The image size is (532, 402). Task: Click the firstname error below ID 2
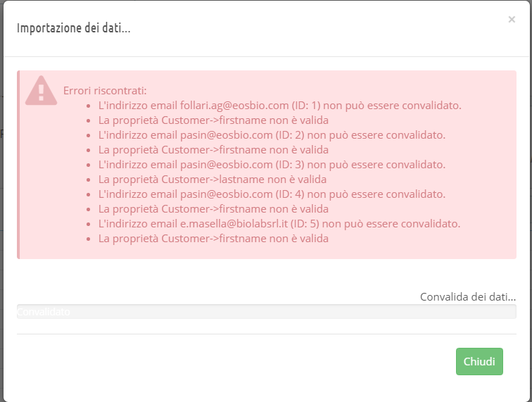tap(213, 149)
